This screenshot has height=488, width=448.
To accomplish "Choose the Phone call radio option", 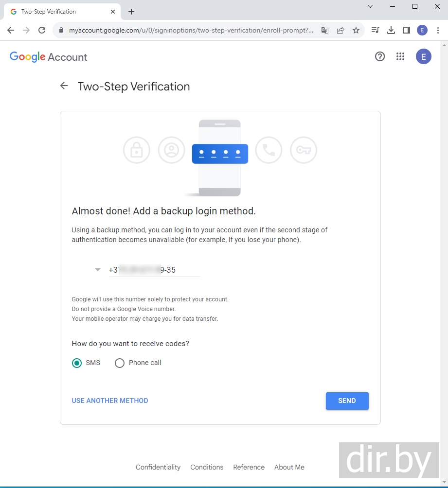I will point(120,363).
